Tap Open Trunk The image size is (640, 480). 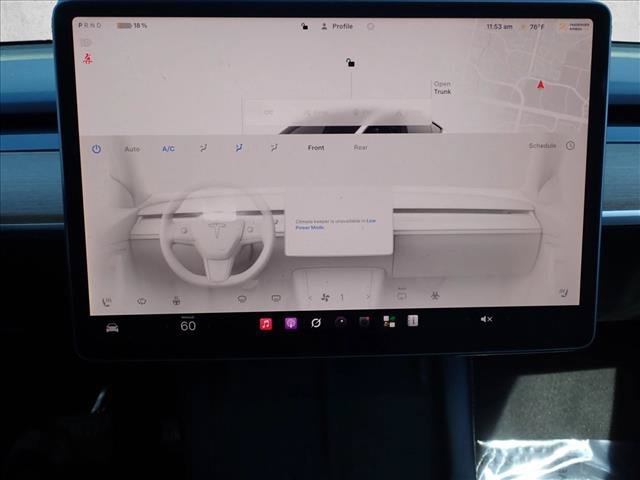pos(442,88)
